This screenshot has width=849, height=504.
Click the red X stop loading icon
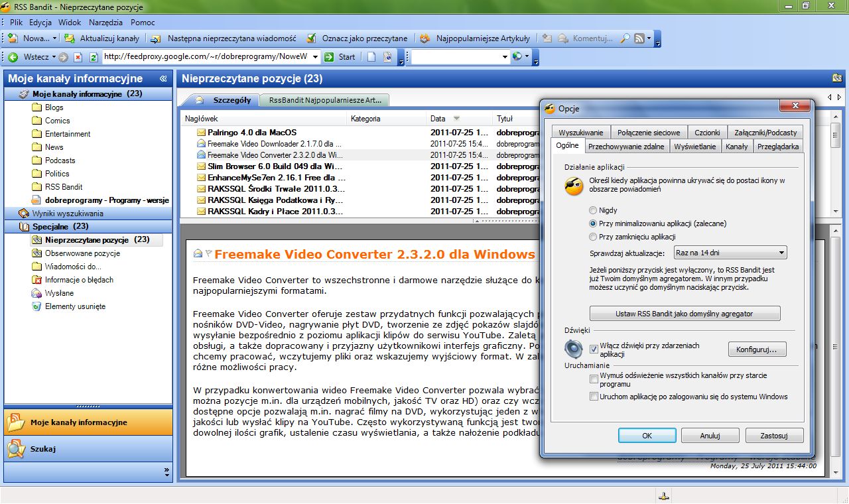(78, 57)
